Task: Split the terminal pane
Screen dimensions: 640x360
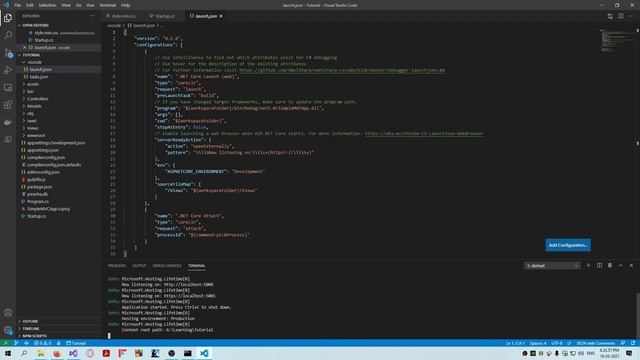Action: (599, 265)
